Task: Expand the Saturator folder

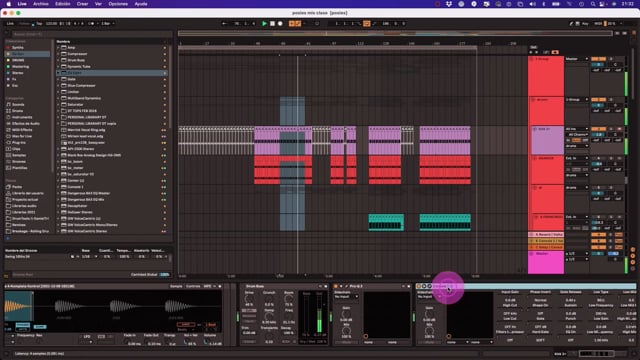Action: coord(58,104)
